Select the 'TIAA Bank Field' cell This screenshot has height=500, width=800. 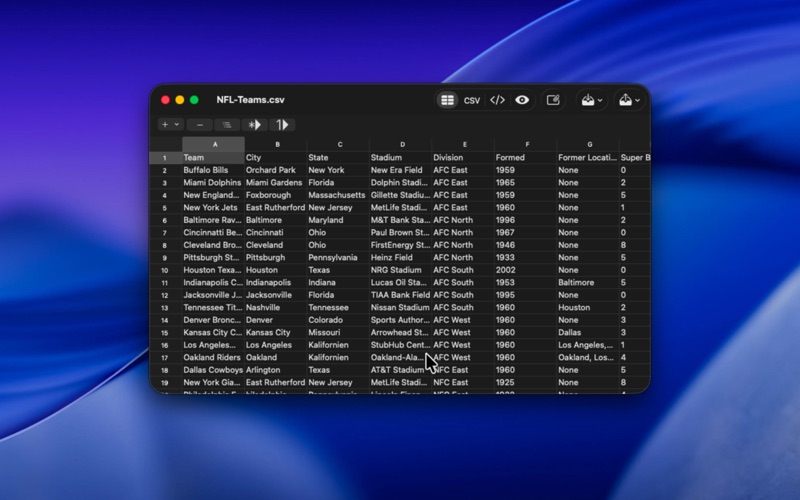click(x=401, y=295)
